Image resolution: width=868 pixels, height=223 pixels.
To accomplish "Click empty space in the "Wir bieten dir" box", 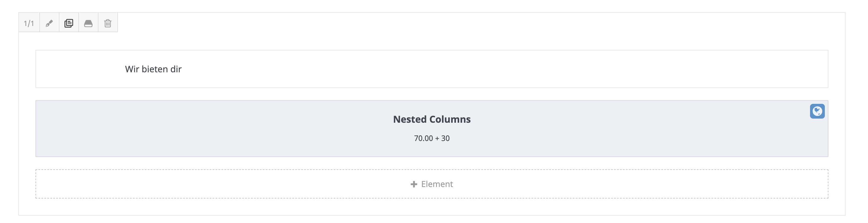I will click(x=506, y=69).
